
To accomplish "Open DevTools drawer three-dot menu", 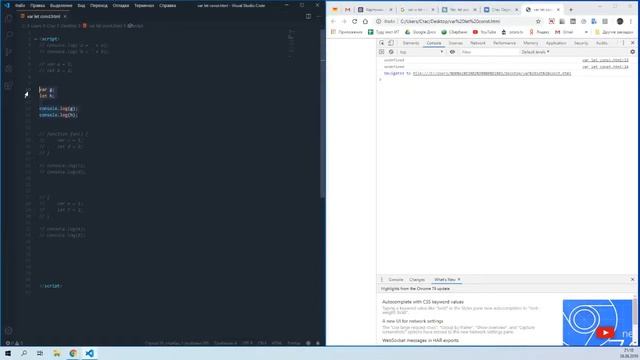I will point(382,280).
